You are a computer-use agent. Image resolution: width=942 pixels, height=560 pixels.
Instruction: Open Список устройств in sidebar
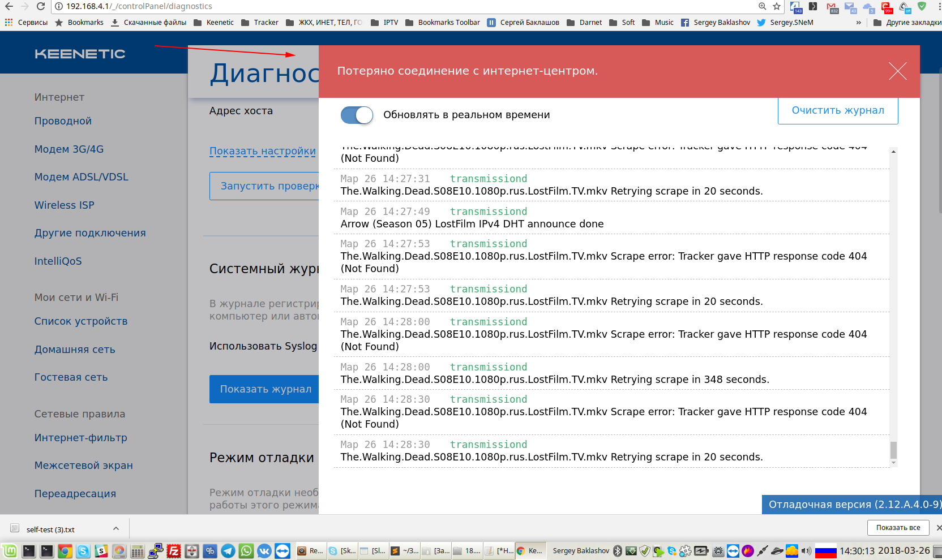tap(81, 321)
